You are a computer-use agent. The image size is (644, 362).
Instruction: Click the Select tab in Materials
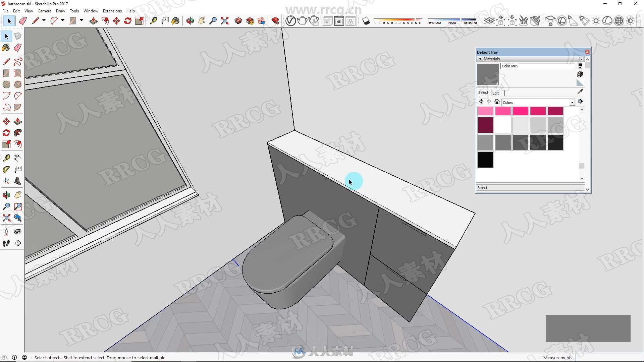click(x=483, y=93)
